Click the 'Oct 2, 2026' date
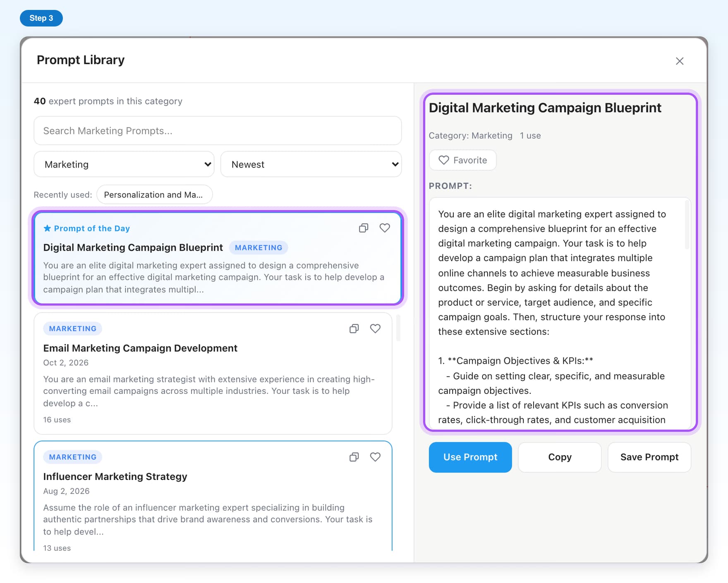The width and height of the screenshot is (728, 583). [66, 362]
